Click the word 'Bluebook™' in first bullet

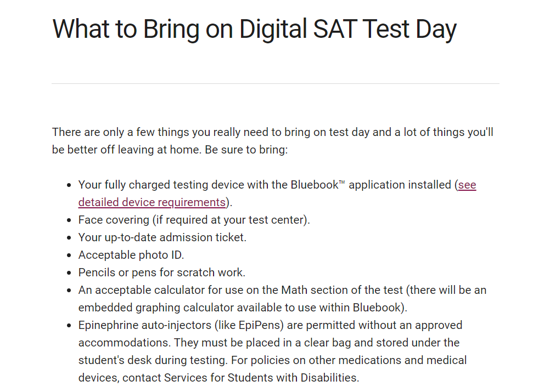pos(318,185)
